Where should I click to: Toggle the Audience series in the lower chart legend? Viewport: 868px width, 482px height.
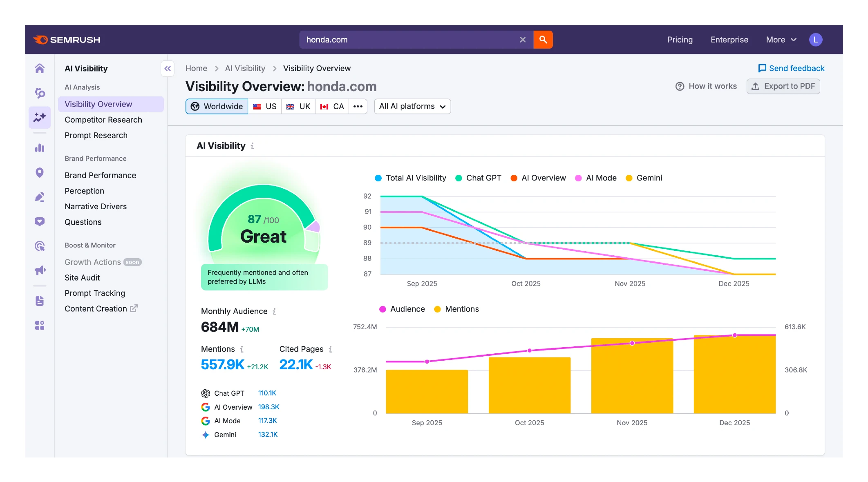[402, 309]
